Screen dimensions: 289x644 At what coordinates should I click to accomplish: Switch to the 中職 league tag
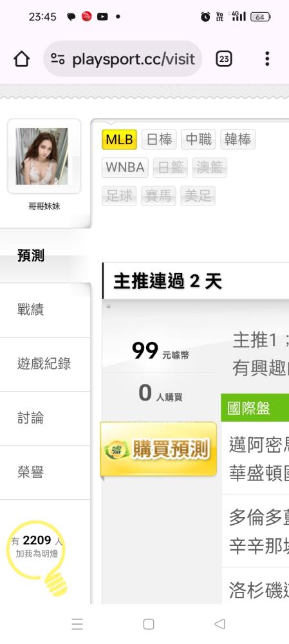pos(198,140)
